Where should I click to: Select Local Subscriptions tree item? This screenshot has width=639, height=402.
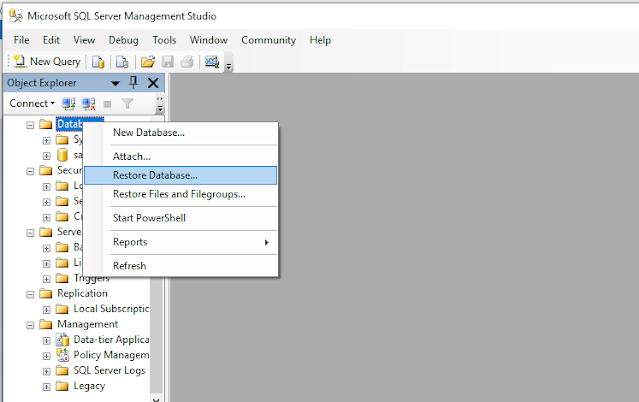111,309
